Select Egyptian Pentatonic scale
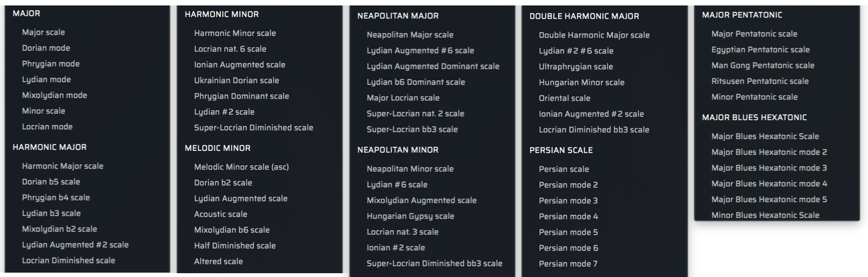The width and height of the screenshot is (868, 277). (760, 50)
